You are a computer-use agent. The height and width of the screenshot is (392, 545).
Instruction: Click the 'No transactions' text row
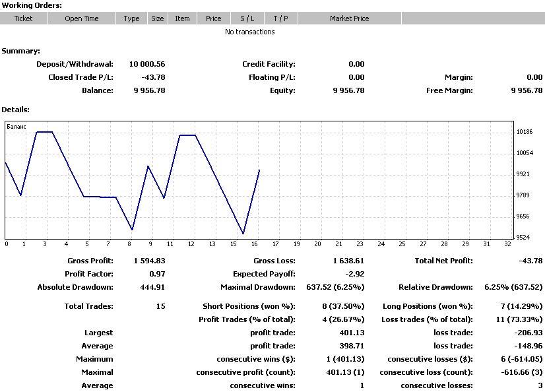click(x=249, y=32)
